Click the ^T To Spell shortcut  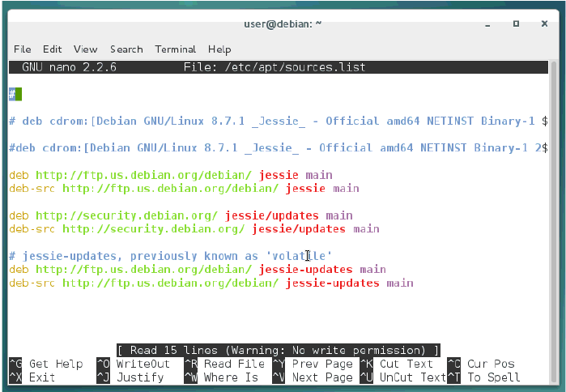pyautogui.click(x=483, y=377)
